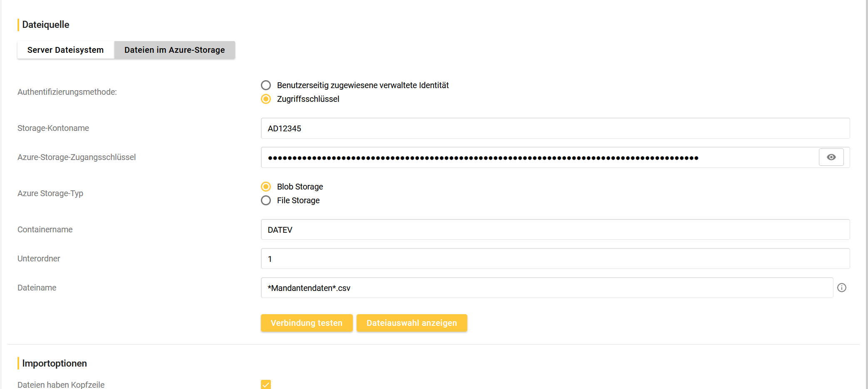Select Blob Storage type
Viewport: 868px width, 389px height.
(x=266, y=187)
